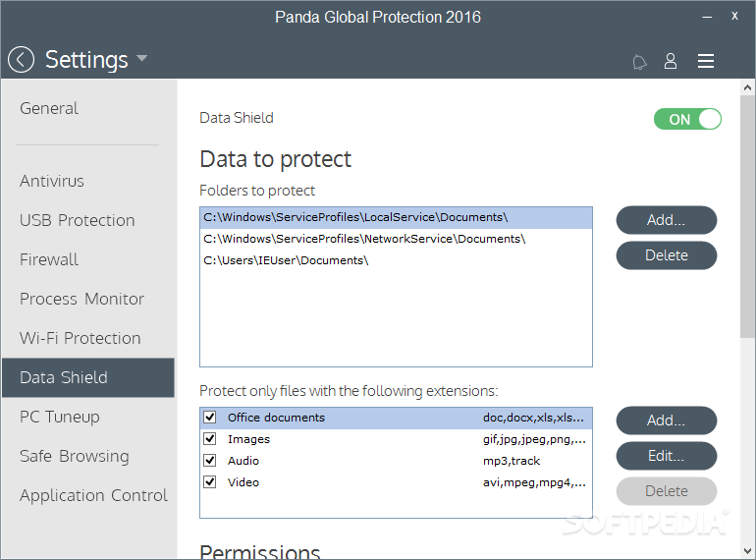
Task: Select the NetworkService Documents folder row
Action: point(396,239)
